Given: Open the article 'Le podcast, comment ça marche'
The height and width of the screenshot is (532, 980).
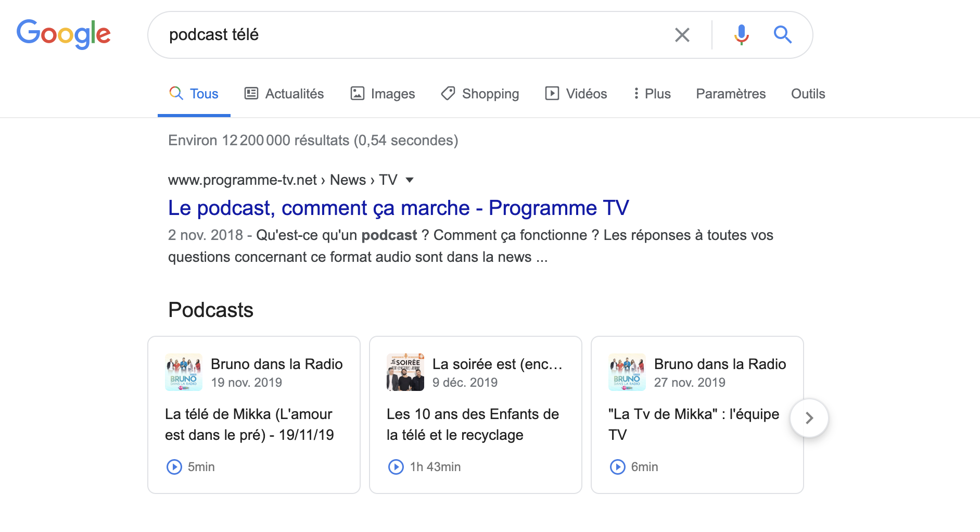Looking at the screenshot, I should coord(398,207).
